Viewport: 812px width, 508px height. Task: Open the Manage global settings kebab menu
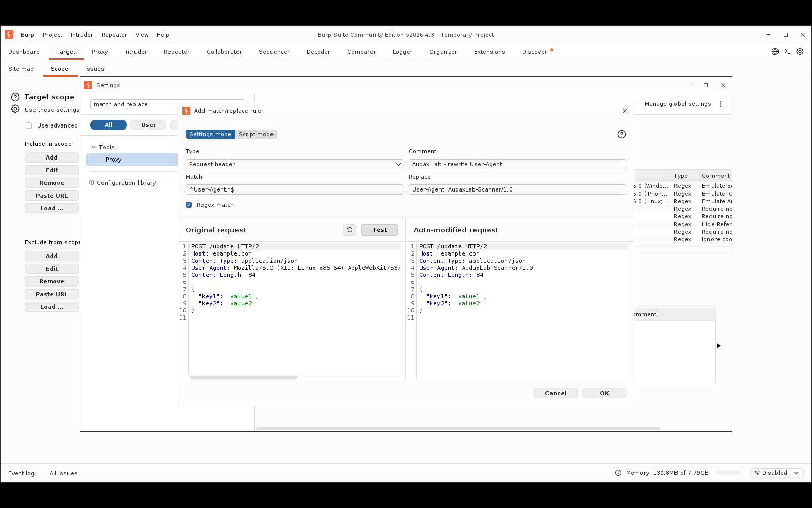pos(720,104)
